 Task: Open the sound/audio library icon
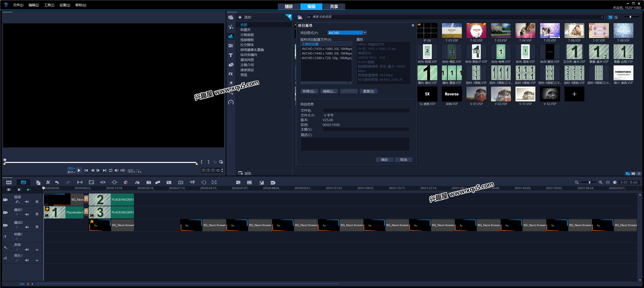[x=231, y=27]
